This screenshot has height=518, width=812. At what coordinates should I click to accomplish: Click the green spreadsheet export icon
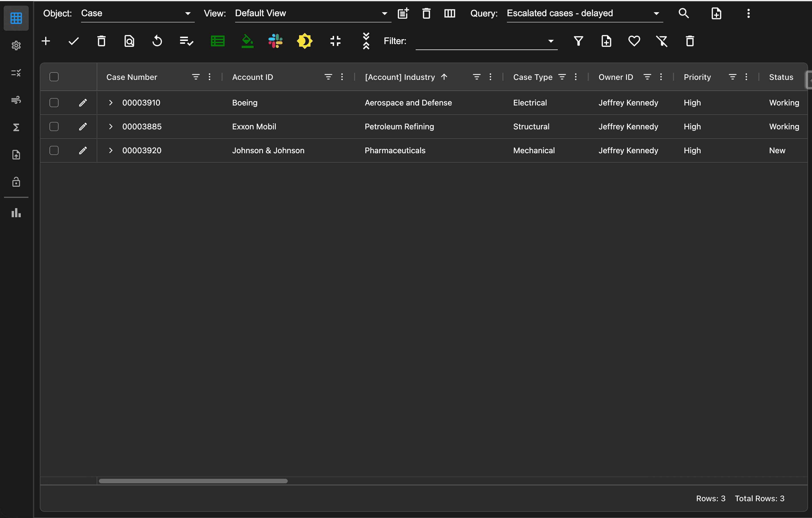(217, 41)
